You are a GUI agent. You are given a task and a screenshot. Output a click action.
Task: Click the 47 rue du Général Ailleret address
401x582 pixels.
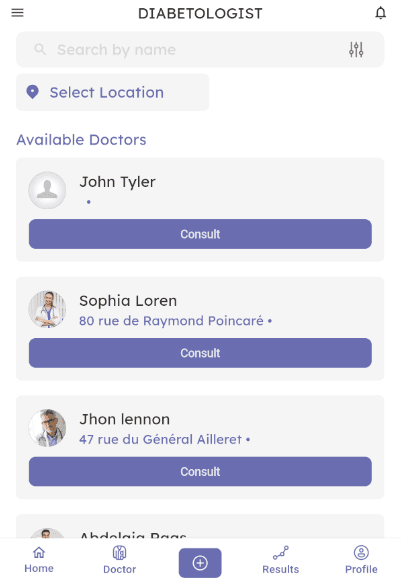point(160,439)
